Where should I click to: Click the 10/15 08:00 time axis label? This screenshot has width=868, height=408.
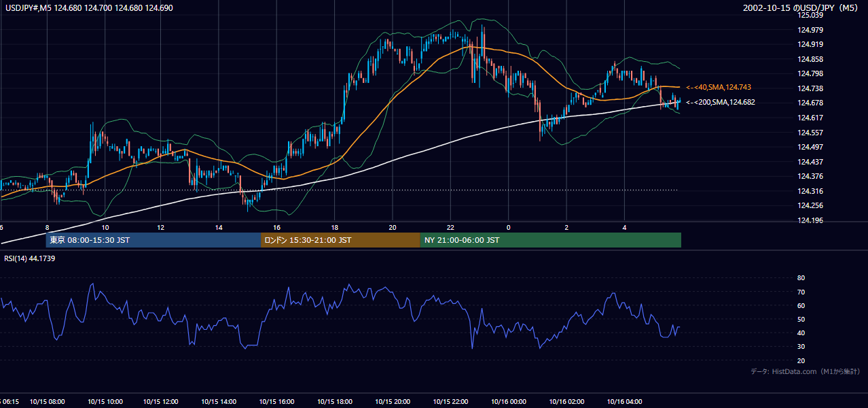click(x=47, y=402)
